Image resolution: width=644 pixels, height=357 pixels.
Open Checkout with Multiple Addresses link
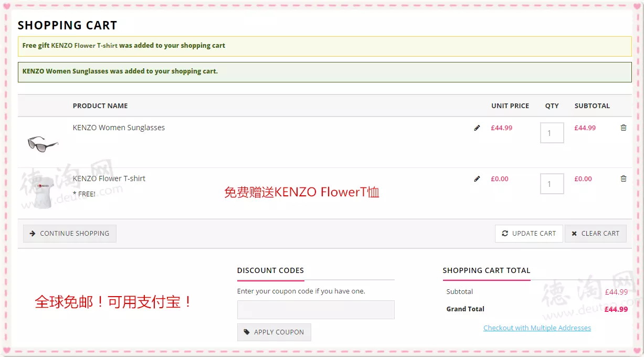tap(537, 328)
